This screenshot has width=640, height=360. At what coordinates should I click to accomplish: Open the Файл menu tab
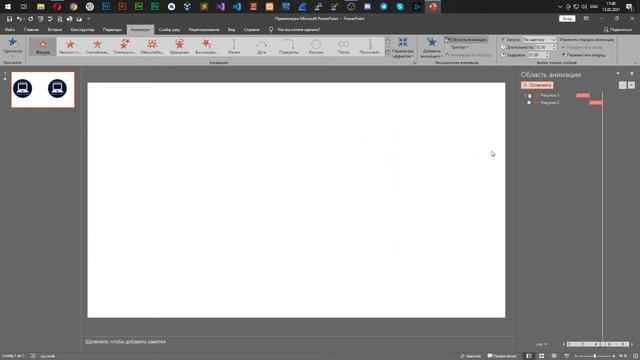pyautogui.click(x=9, y=29)
